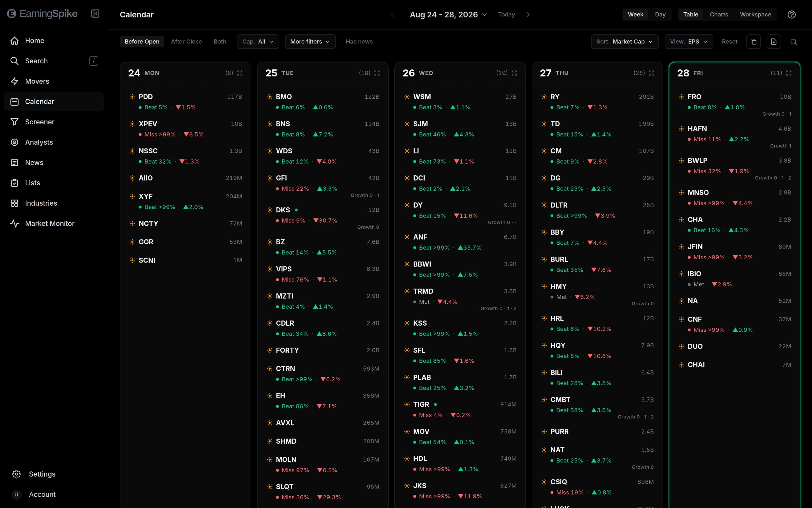Screen dimensions: 812x508
Task: Select the XPEV Miss >99% row
Action: click(186, 129)
